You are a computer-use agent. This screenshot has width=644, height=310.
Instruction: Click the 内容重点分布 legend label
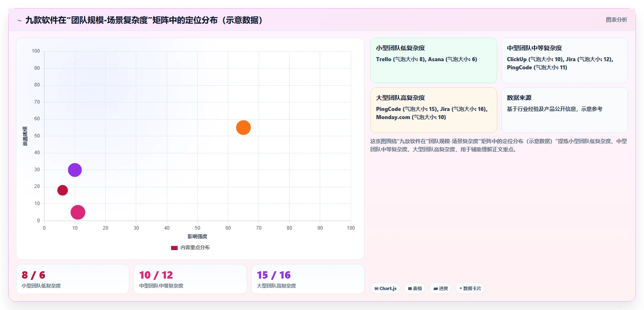(195, 248)
